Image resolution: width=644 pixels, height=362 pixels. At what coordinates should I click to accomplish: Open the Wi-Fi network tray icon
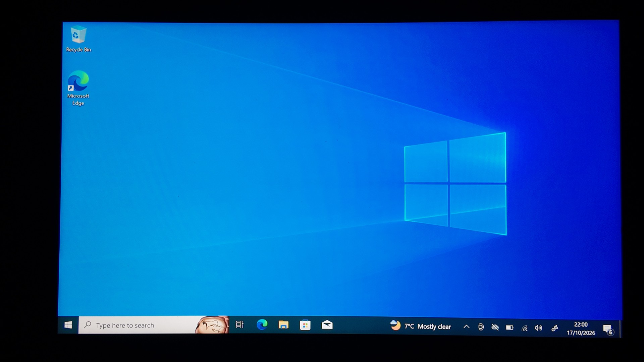click(524, 328)
